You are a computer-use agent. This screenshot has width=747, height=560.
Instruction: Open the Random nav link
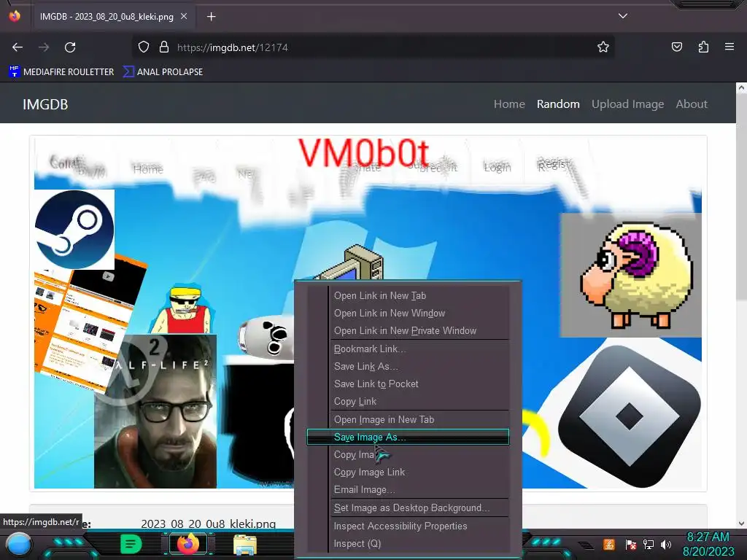pyautogui.click(x=558, y=104)
